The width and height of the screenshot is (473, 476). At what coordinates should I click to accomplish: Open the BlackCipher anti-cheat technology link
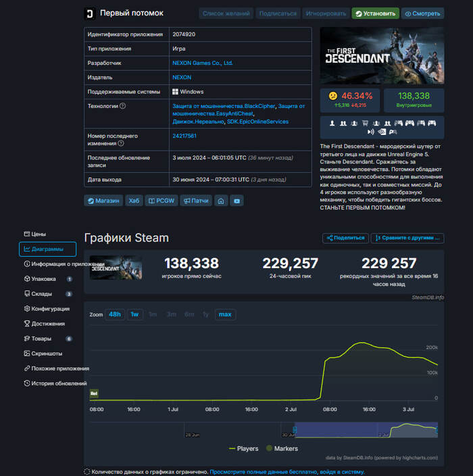pyautogui.click(x=224, y=106)
